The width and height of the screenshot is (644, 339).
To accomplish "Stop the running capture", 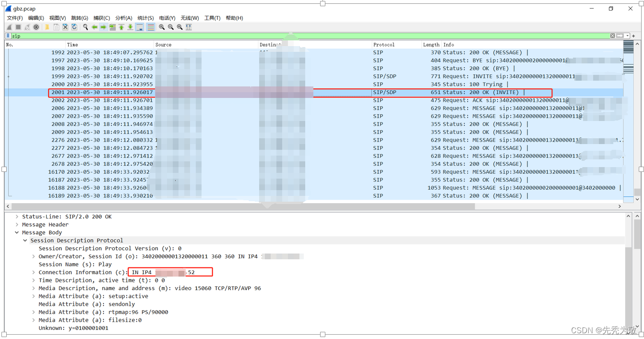I will 18,27.
